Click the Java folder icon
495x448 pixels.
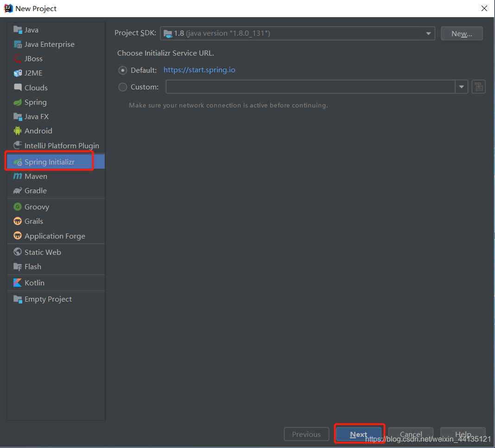(x=18, y=30)
